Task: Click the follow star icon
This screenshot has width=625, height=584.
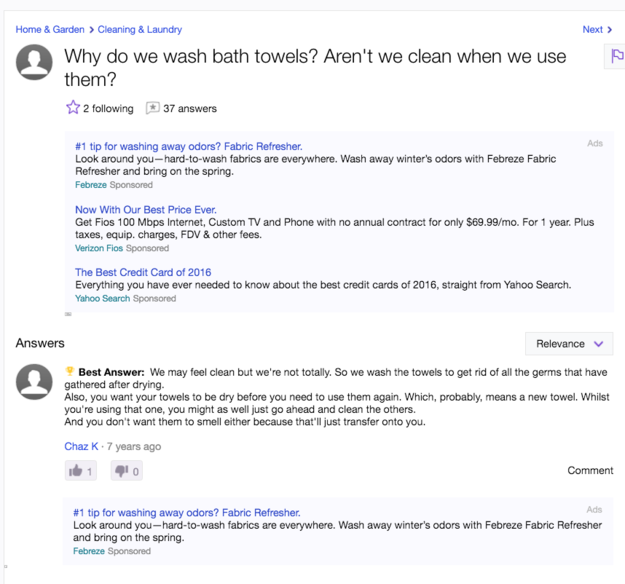Action: (73, 107)
